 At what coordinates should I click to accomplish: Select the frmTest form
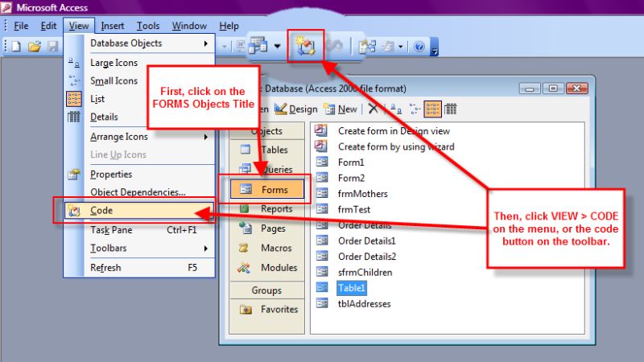[x=353, y=209]
